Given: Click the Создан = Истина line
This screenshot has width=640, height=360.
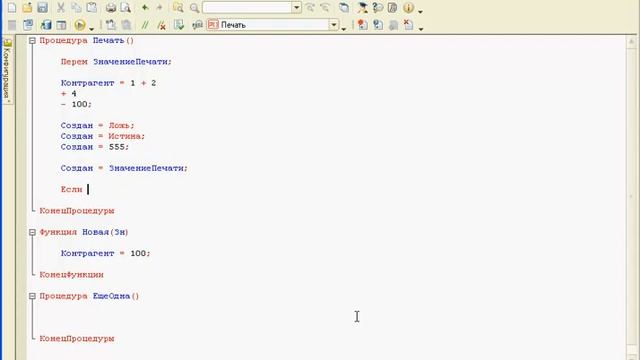Looking at the screenshot, I should click(102, 136).
